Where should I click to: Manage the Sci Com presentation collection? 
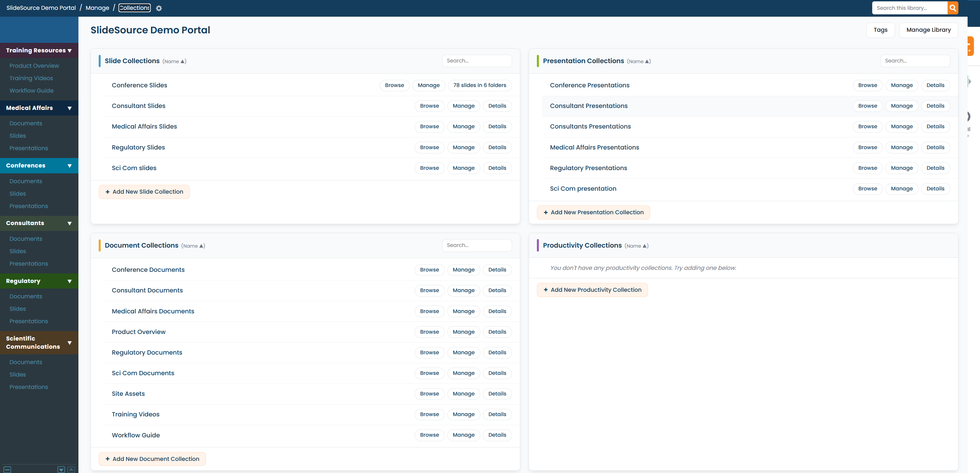[902, 188]
